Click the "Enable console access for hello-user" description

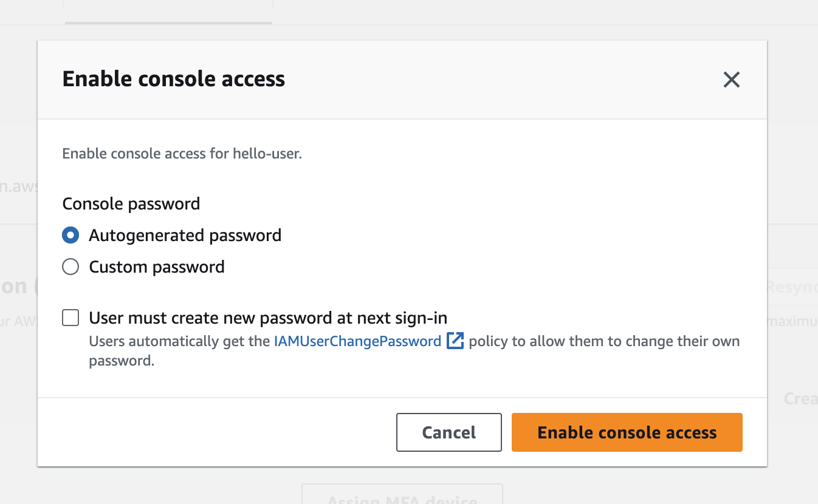[x=182, y=154]
